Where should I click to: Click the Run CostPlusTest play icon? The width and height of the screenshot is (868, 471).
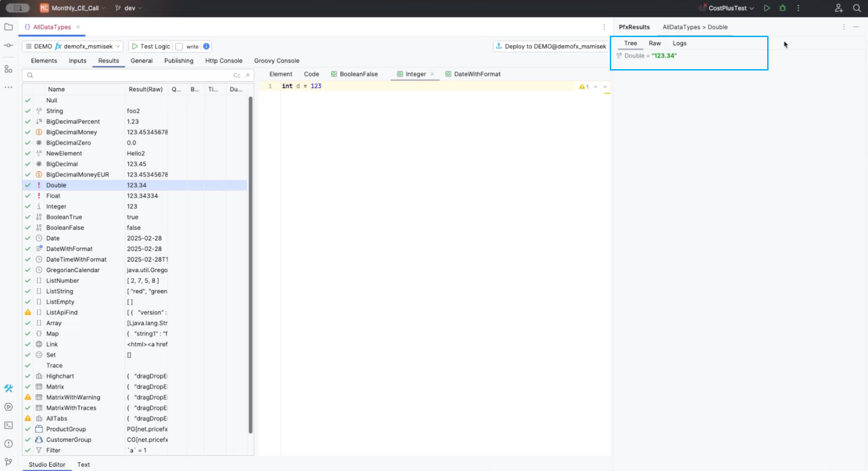tap(767, 8)
